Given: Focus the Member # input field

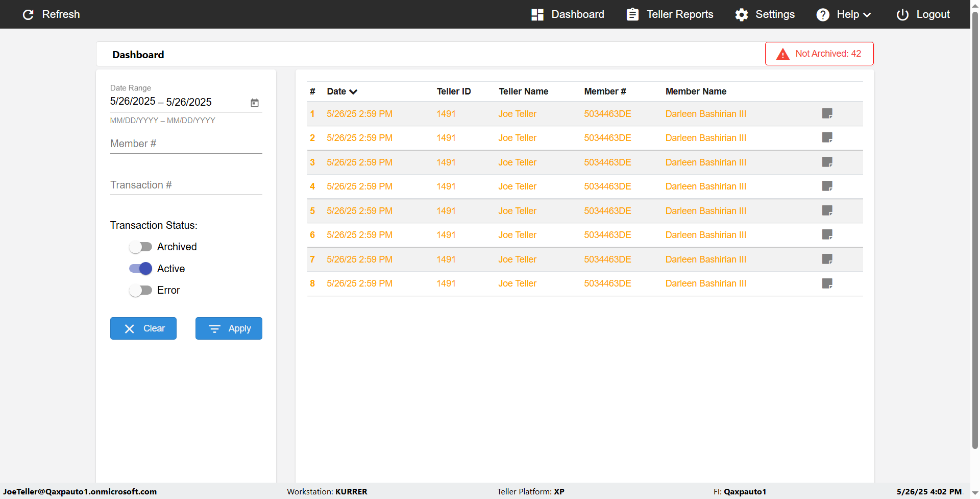Looking at the screenshot, I should (186, 144).
